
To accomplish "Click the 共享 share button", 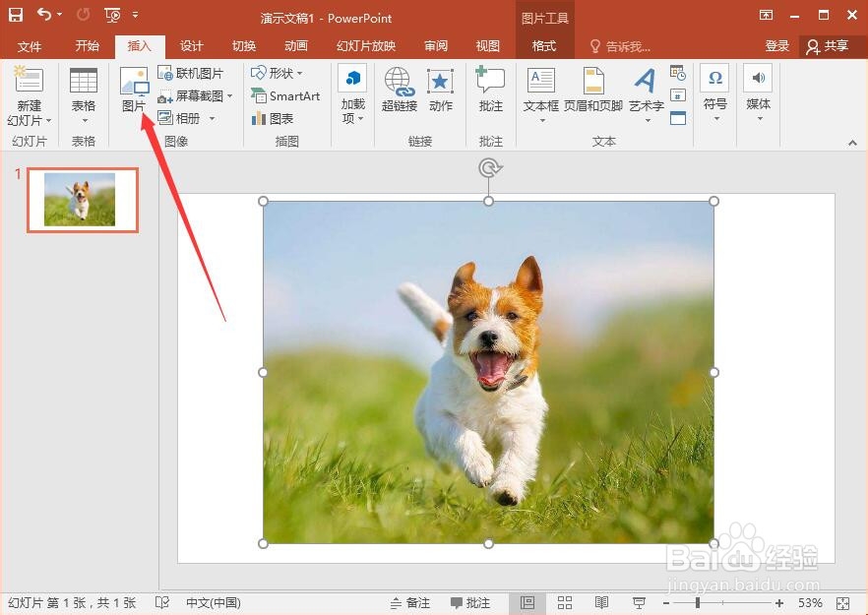I will (828, 46).
